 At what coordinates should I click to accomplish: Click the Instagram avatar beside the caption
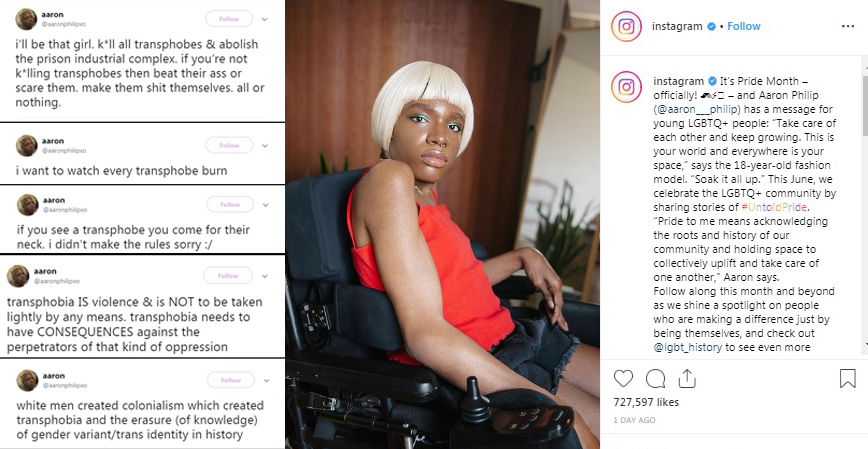[626, 87]
